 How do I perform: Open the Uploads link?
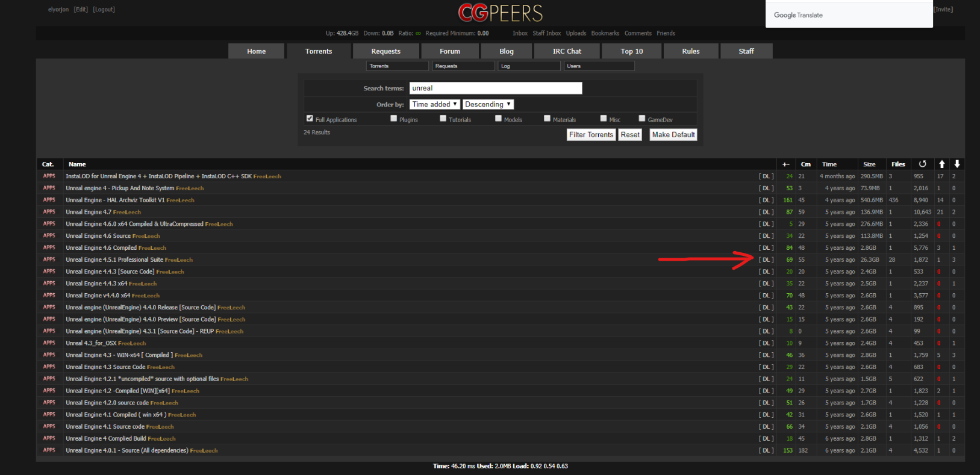tap(576, 33)
